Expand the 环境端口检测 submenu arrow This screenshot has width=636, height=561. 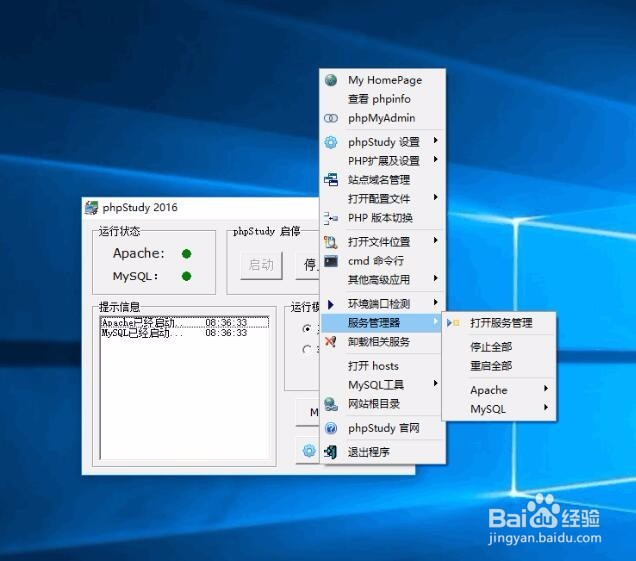click(x=435, y=302)
